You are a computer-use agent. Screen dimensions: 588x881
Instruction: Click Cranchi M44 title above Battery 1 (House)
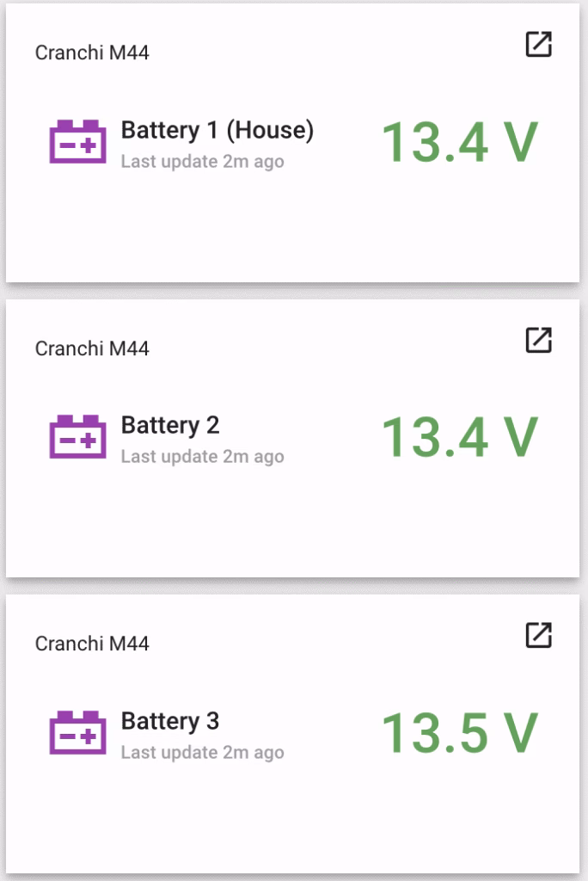(x=92, y=52)
